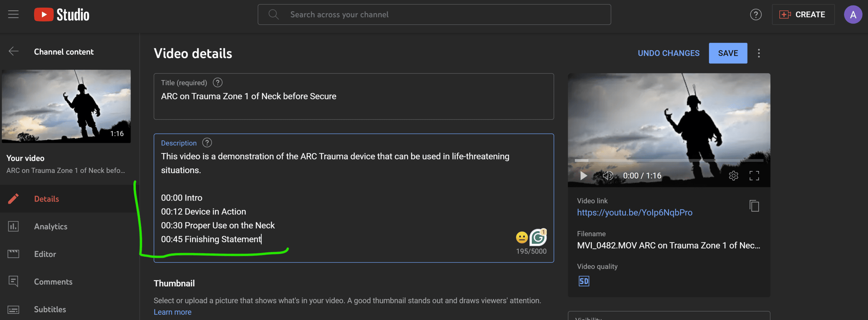The height and width of the screenshot is (320, 868).
Task: Click the description line '00:12 Device in Action'
Action: [203, 212]
